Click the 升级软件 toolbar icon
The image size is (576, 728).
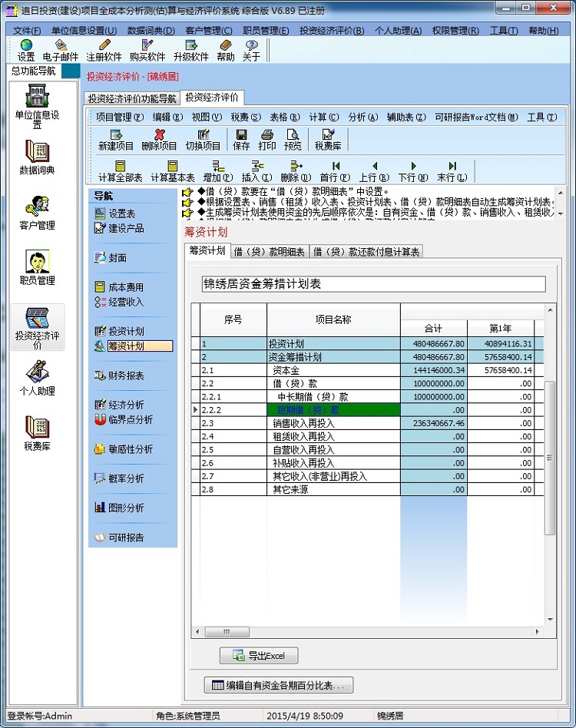click(191, 51)
